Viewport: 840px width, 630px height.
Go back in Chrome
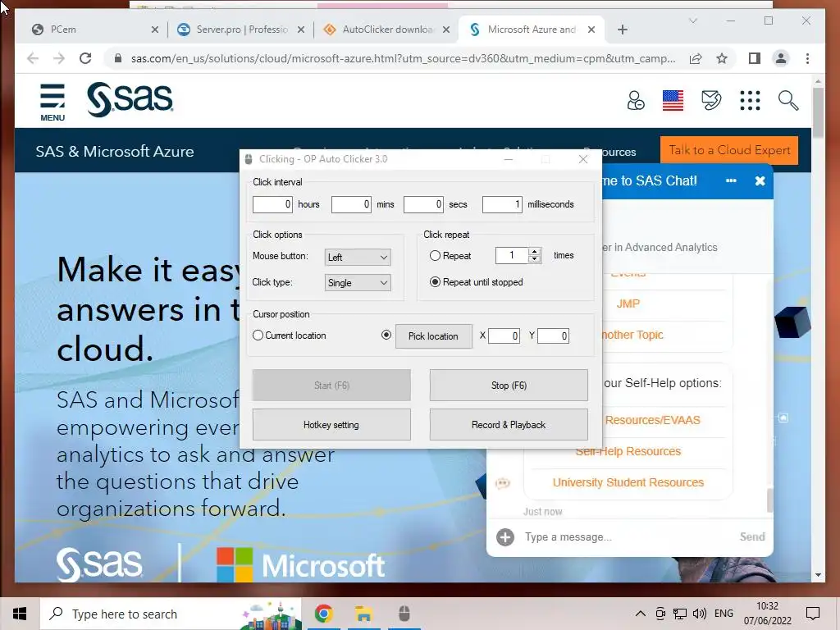tap(33, 58)
